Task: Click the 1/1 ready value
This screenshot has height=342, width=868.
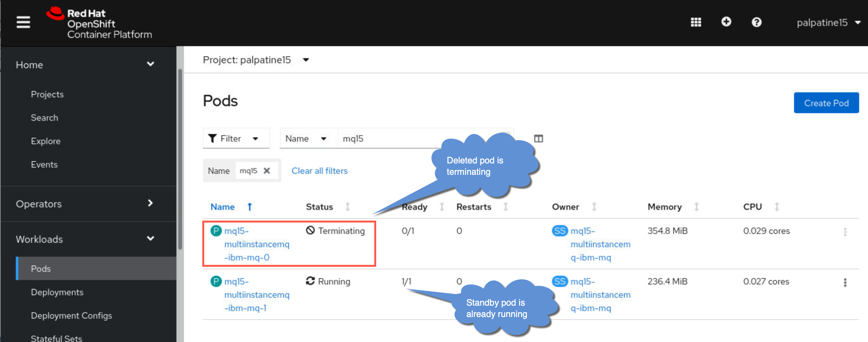Action: click(406, 281)
